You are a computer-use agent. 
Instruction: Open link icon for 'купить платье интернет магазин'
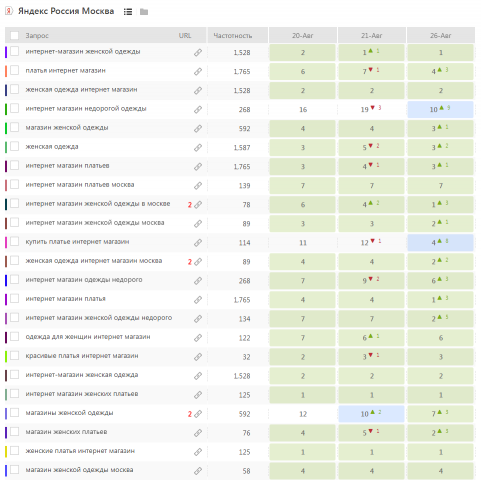coord(198,242)
